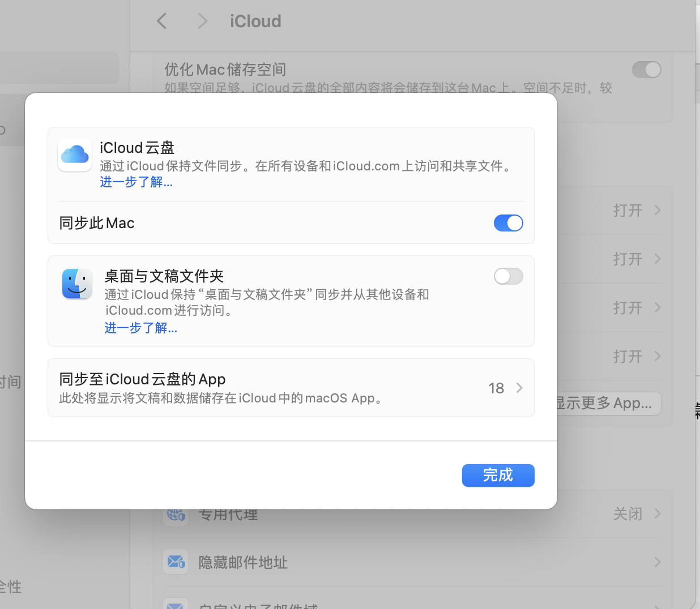
Task: Open 进一步了解 link under 桌面与文稿文件夹
Action: [x=141, y=328]
